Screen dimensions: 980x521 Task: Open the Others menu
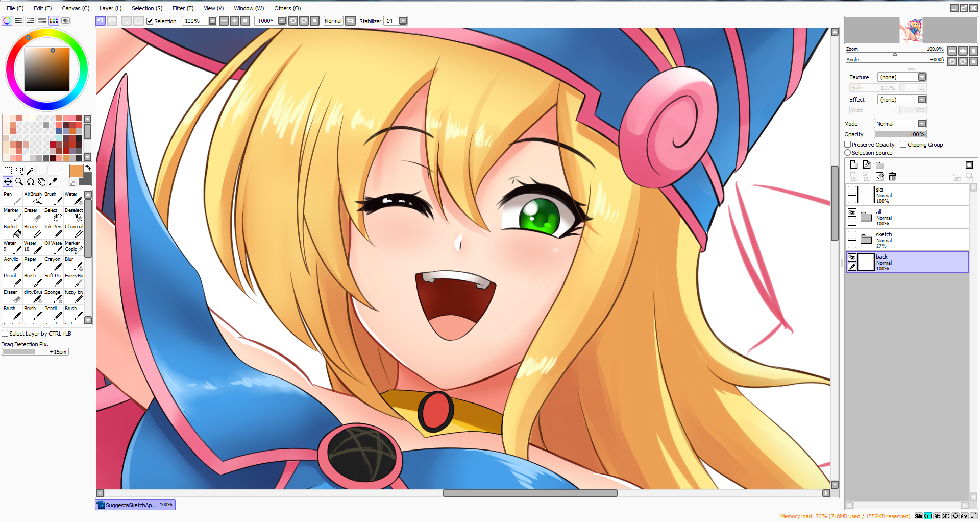(287, 8)
